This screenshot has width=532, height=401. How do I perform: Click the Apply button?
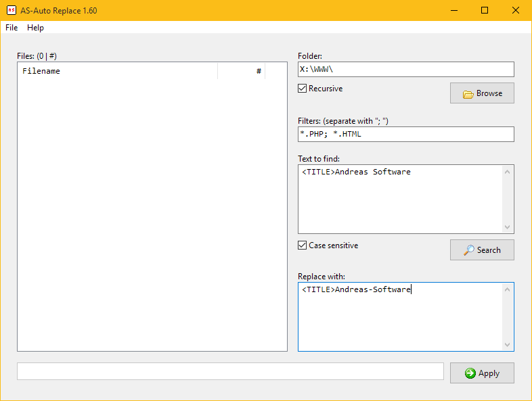(x=482, y=373)
